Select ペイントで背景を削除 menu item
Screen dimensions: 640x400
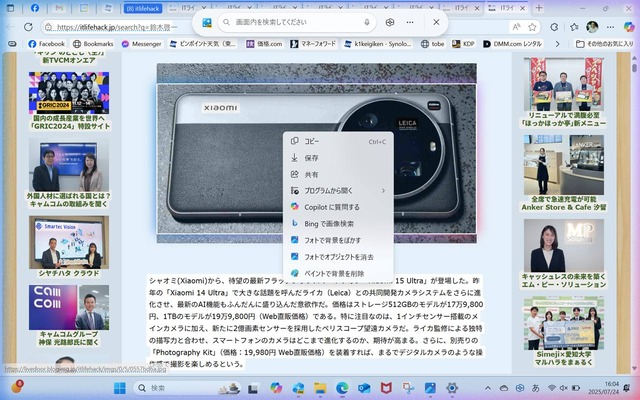click(x=338, y=273)
